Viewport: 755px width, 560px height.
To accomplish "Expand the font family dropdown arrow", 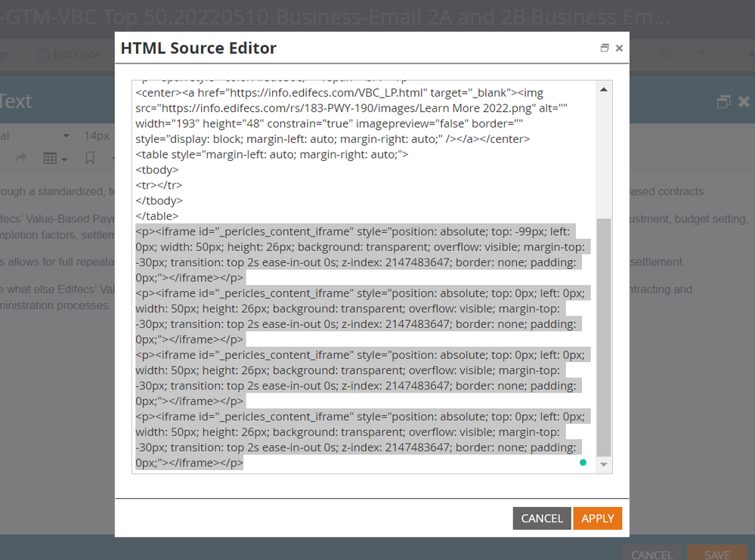I will 67,135.
